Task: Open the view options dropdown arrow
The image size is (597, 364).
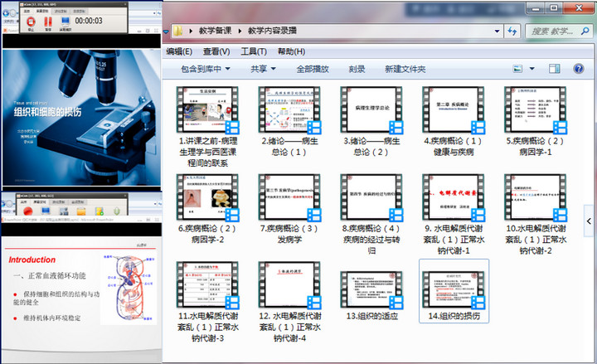Action: 533,70
